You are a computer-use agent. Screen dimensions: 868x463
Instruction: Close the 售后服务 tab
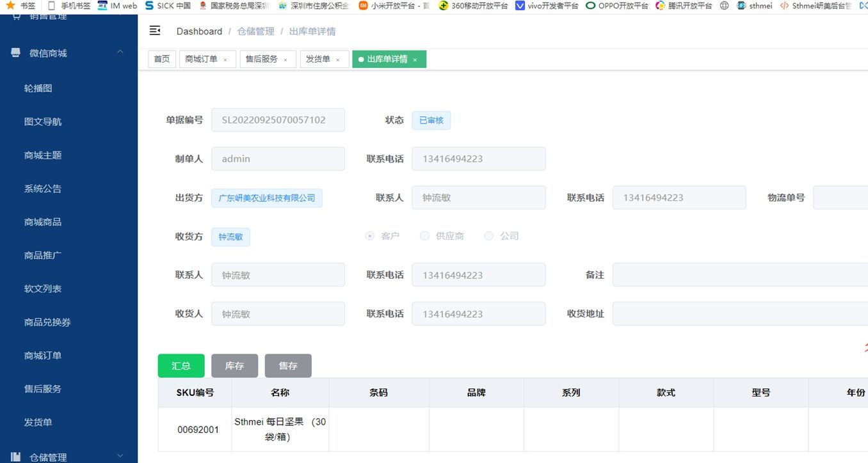[x=285, y=59]
